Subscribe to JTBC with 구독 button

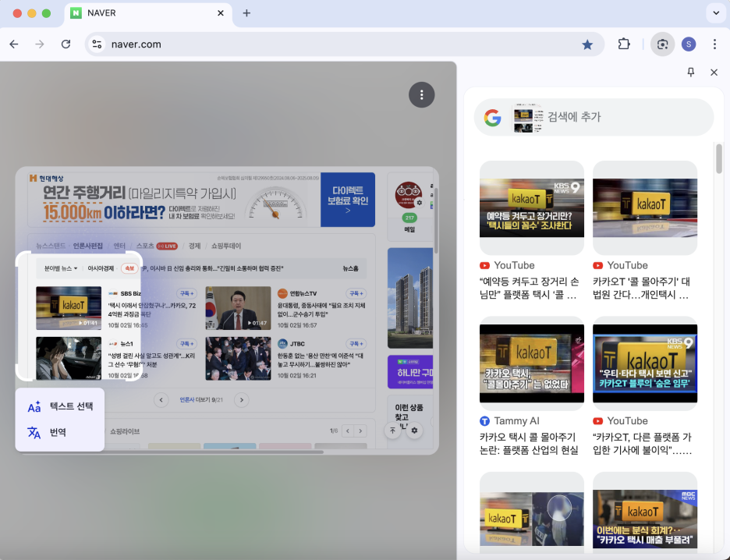coord(356,344)
